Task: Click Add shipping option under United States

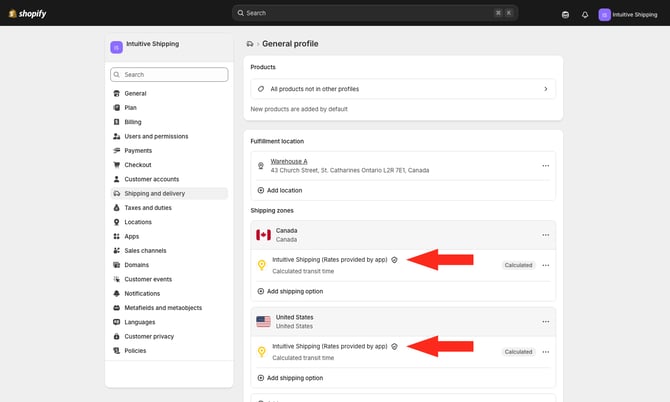Action: click(x=290, y=379)
